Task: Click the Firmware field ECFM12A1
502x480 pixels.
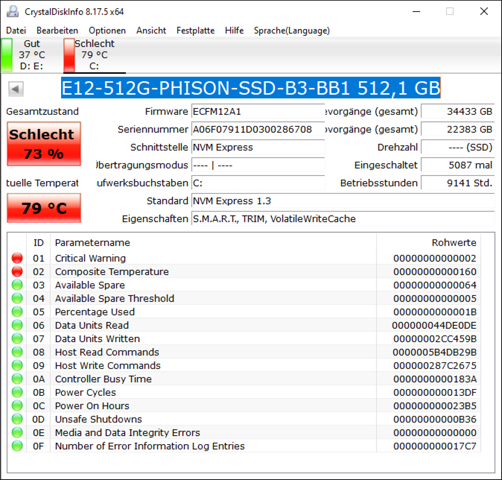Action: click(x=258, y=111)
